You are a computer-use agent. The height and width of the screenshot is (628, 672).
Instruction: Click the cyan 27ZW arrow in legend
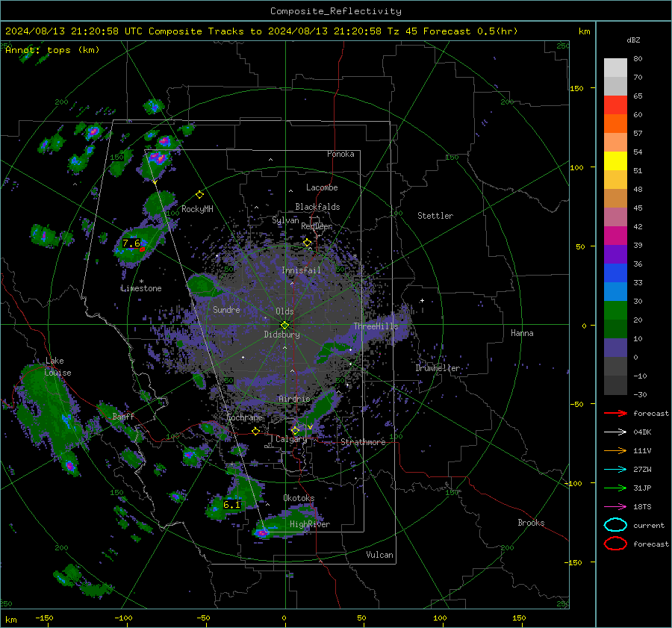615,470
